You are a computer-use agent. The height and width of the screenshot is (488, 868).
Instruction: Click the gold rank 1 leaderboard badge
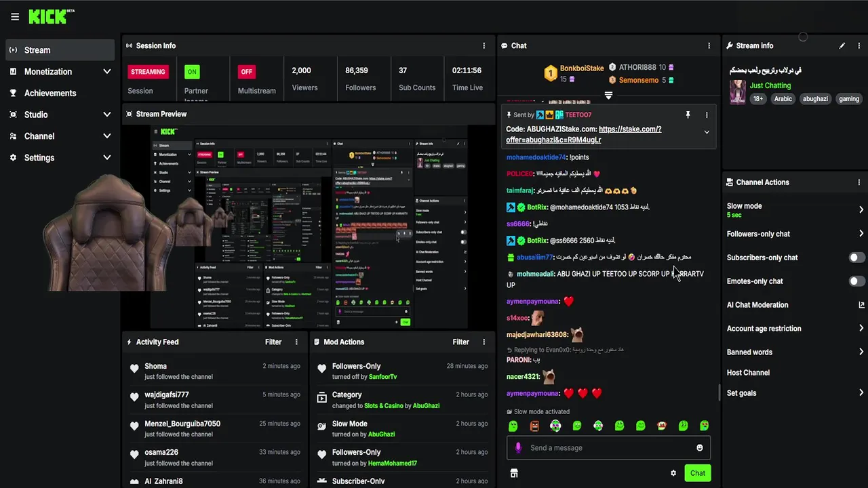coord(551,73)
